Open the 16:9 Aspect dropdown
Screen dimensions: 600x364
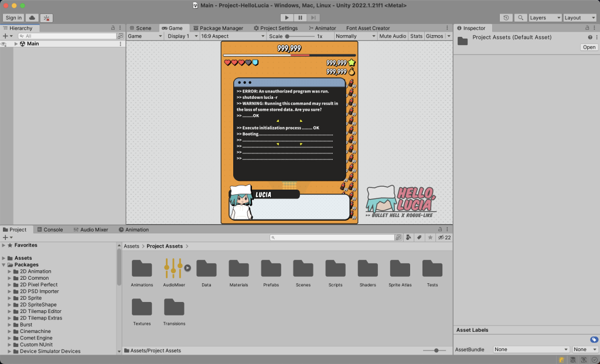233,36
